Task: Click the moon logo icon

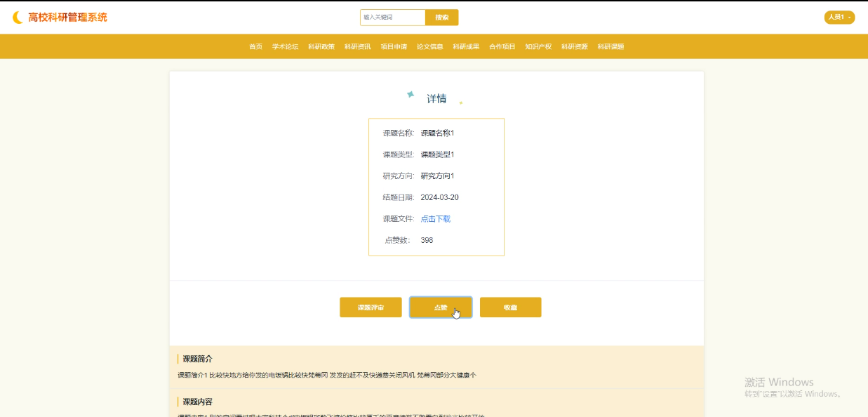Action: (x=18, y=18)
